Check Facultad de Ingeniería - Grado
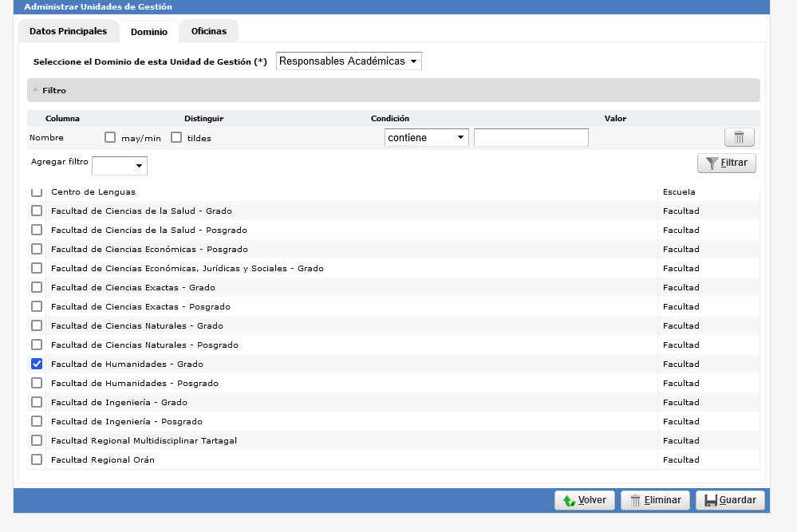Viewport: 797px width, 532px height. (x=37, y=402)
